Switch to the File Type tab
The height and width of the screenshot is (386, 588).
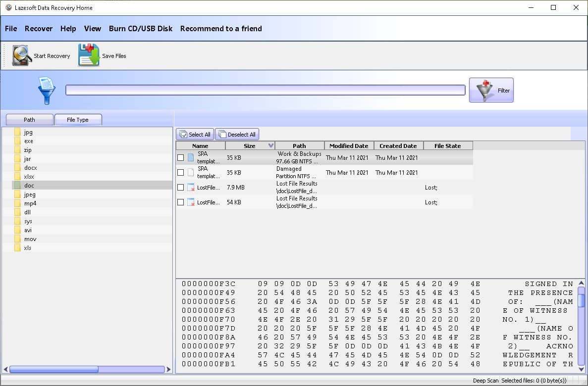78,120
